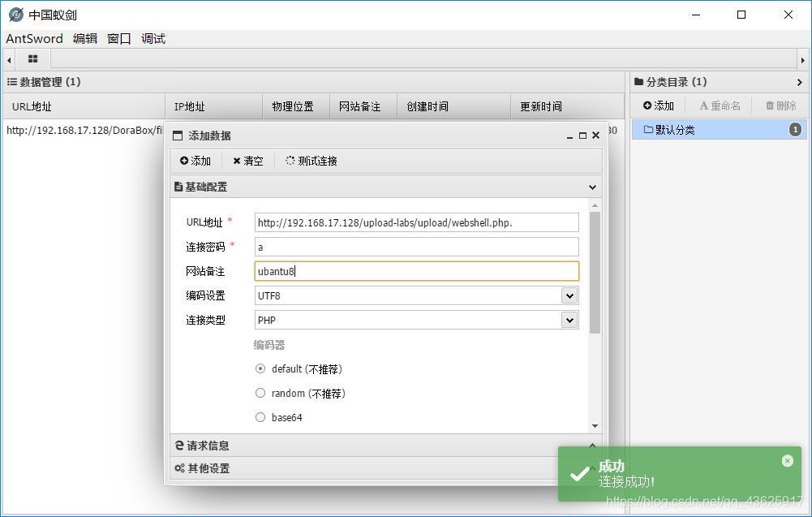This screenshot has height=517, width=812.
Task: Sort by the IP地址 column header
Action: click(214, 106)
